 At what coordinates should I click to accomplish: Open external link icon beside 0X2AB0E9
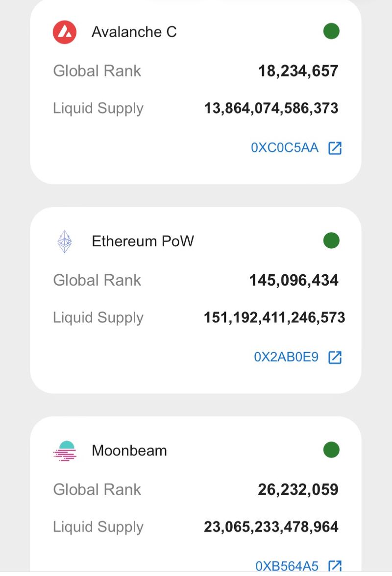coord(335,358)
